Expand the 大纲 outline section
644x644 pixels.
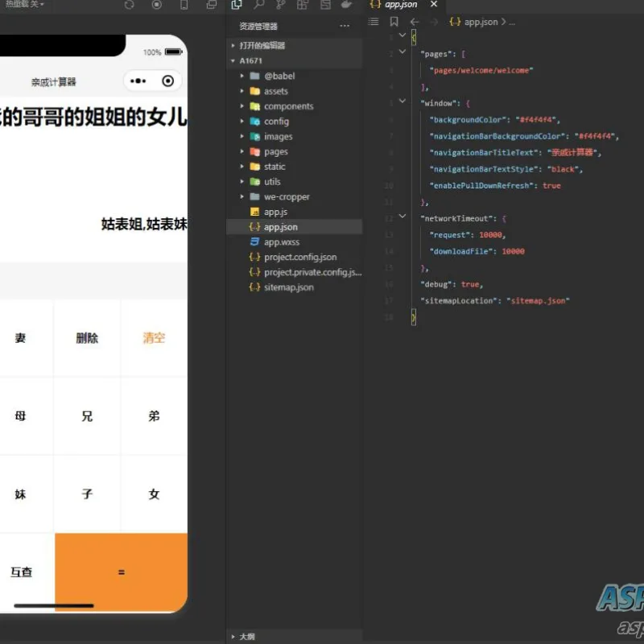[x=294, y=637]
